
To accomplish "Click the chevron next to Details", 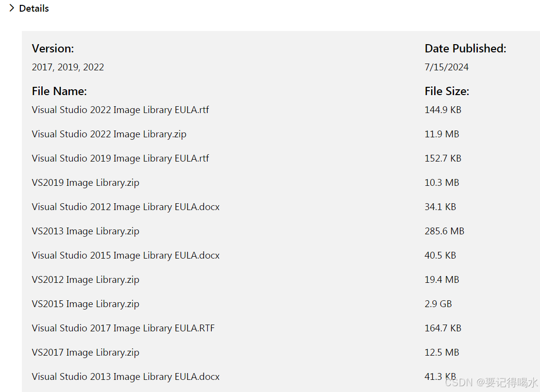I will [x=11, y=8].
